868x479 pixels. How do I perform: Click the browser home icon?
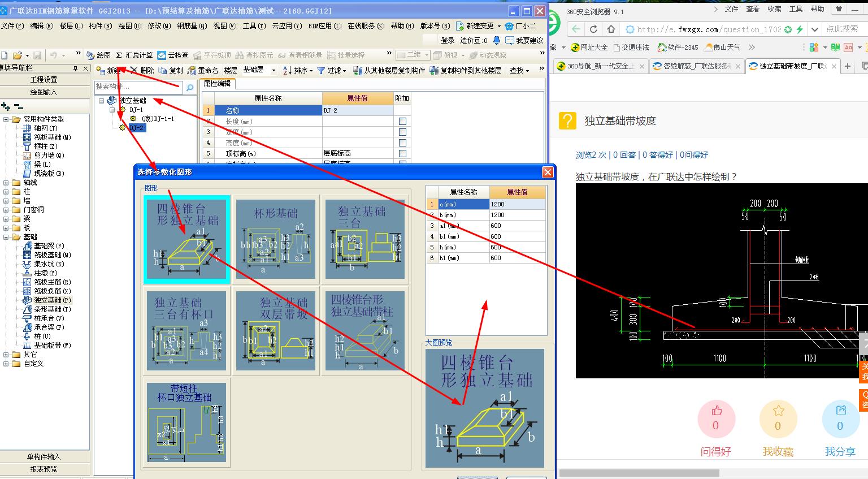[x=611, y=29]
